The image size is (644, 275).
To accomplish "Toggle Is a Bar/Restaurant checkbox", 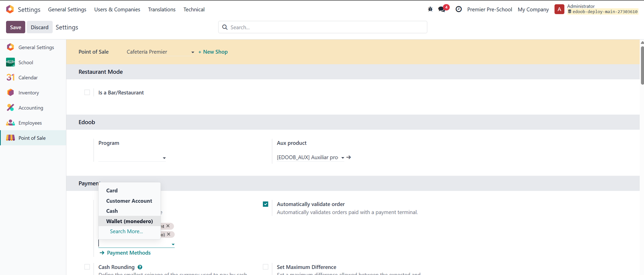I will (87, 92).
